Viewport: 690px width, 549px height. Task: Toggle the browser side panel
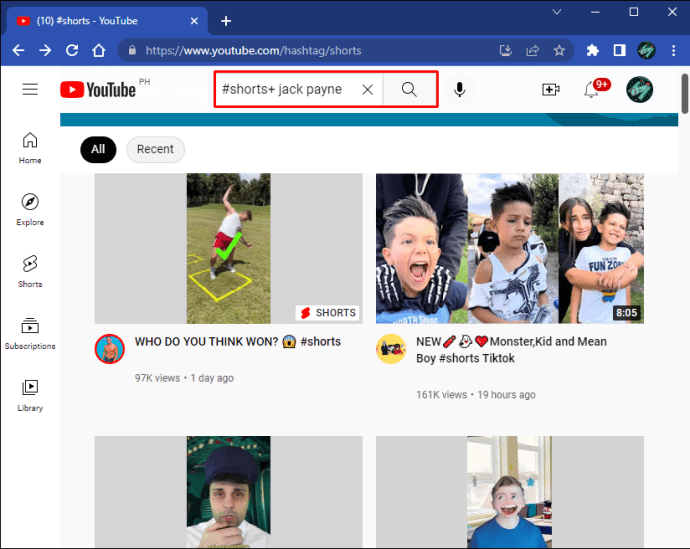(x=619, y=50)
